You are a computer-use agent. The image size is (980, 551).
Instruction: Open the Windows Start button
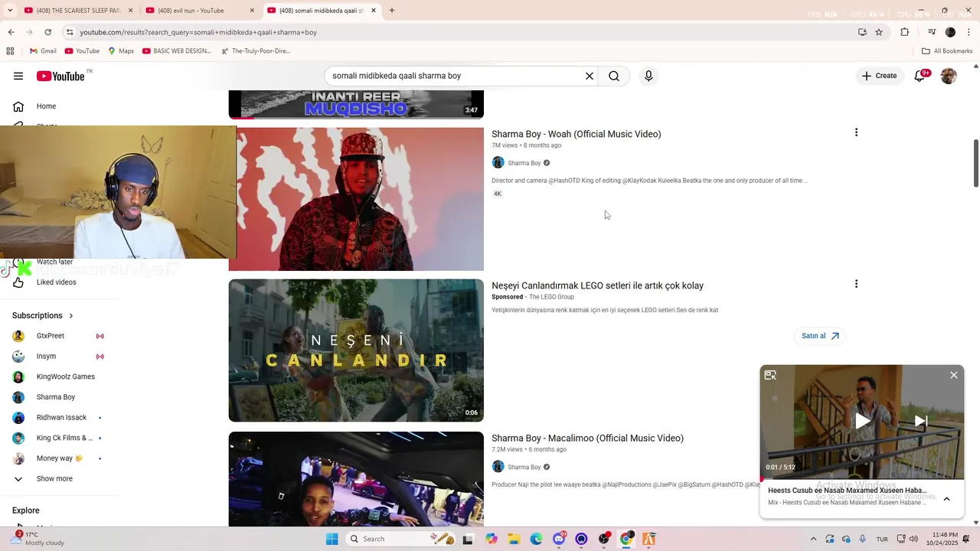point(332,539)
